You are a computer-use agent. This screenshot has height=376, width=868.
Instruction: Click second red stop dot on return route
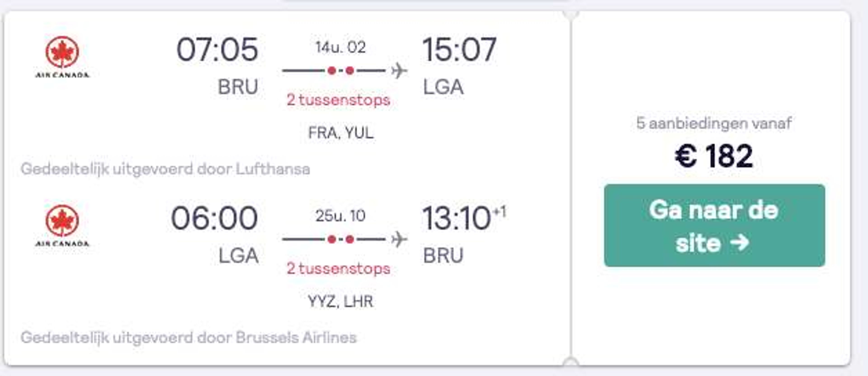click(350, 239)
